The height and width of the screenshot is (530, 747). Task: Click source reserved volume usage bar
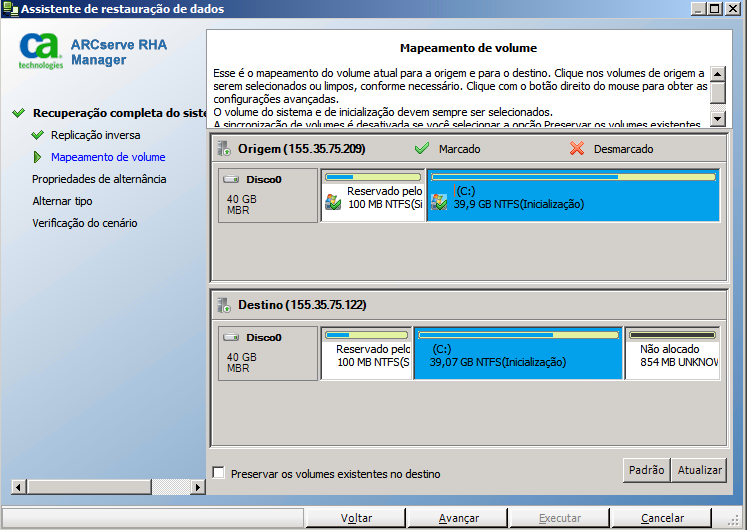[x=373, y=177]
